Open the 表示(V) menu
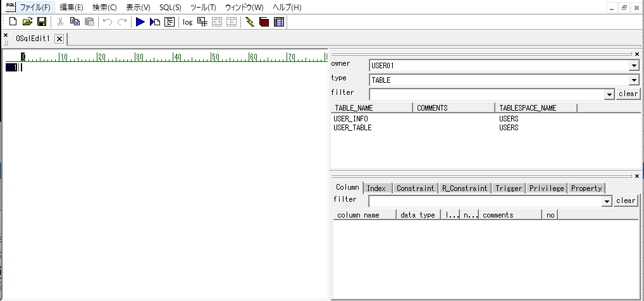The width and height of the screenshot is (644, 301). (x=138, y=8)
